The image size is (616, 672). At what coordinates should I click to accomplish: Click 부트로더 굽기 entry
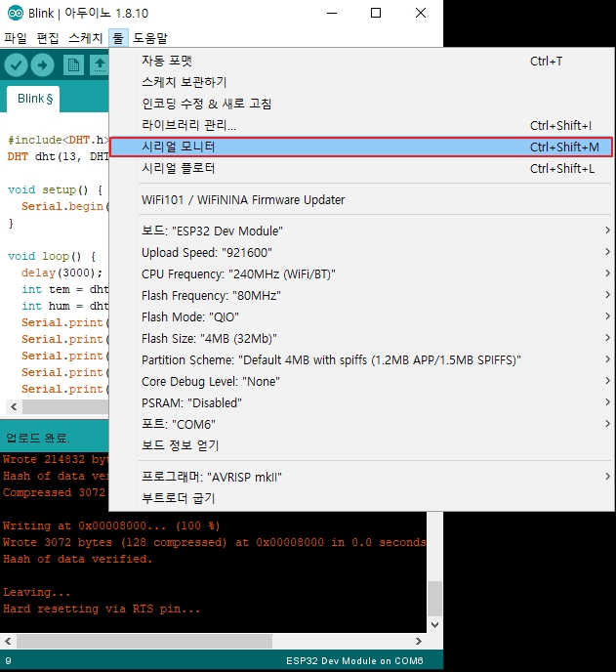click(x=361, y=498)
